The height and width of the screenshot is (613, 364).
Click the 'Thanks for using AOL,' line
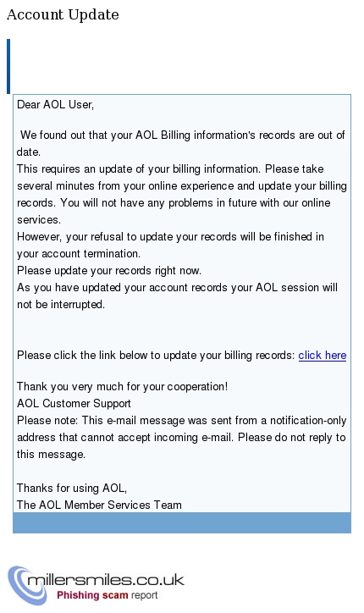(72, 489)
